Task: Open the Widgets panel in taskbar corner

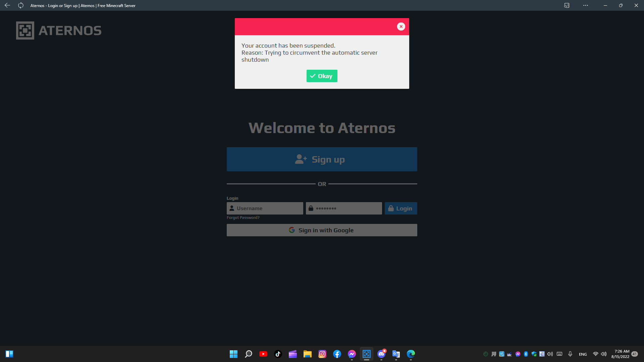Action: coord(9,354)
